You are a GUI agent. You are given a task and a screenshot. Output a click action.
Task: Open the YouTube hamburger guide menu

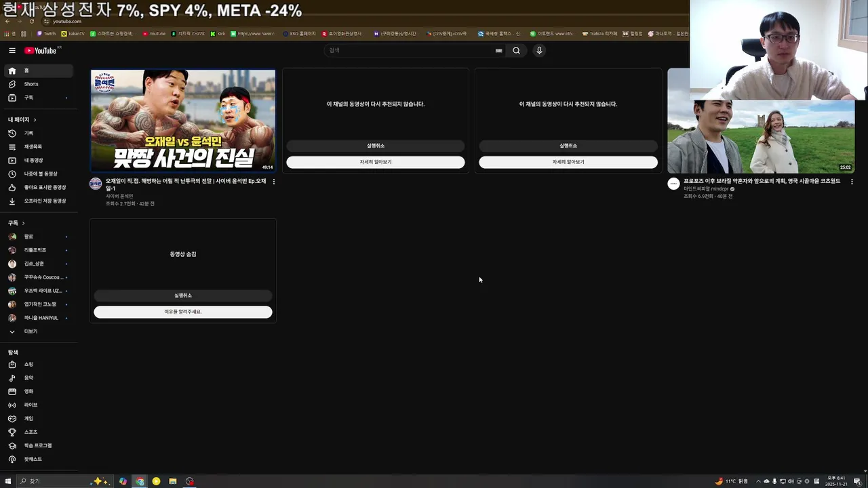tap(12, 50)
